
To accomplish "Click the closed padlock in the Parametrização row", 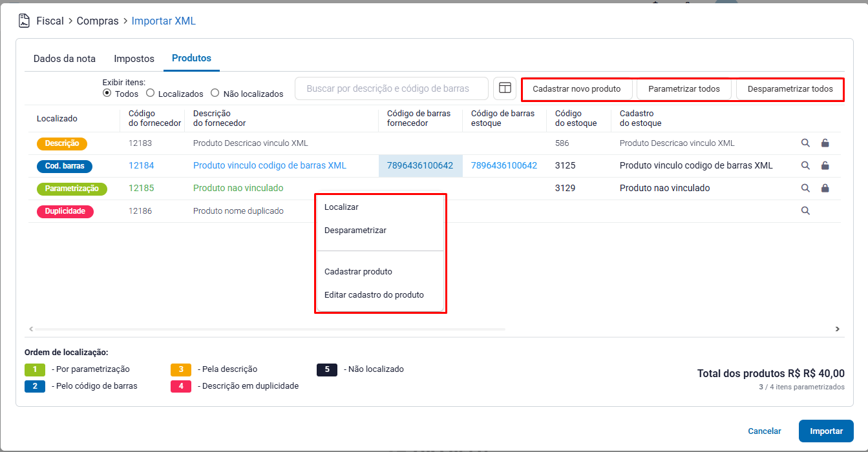I will click(x=825, y=188).
